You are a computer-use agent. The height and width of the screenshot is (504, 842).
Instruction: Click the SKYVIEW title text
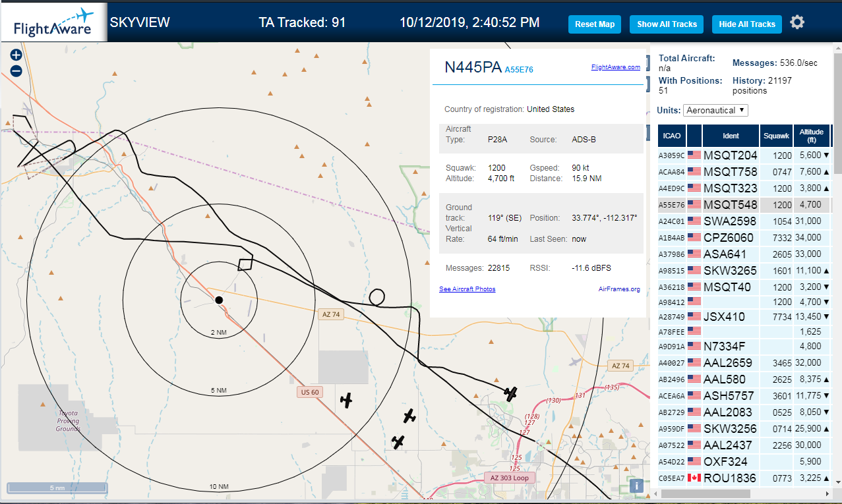[140, 22]
